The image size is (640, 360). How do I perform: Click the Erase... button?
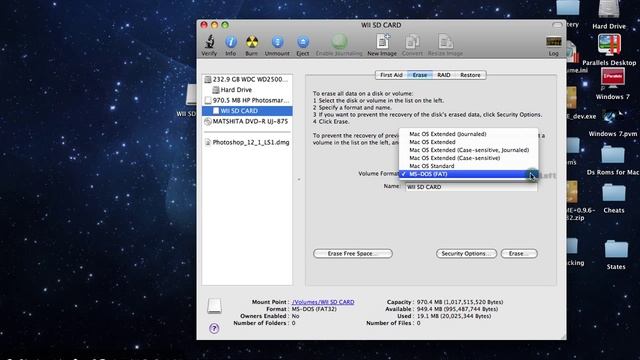(519, 253)
